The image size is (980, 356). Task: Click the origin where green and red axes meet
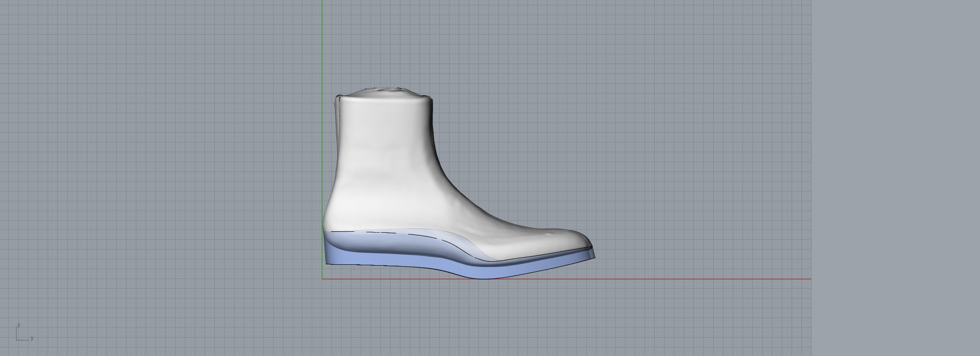point(322,279)
